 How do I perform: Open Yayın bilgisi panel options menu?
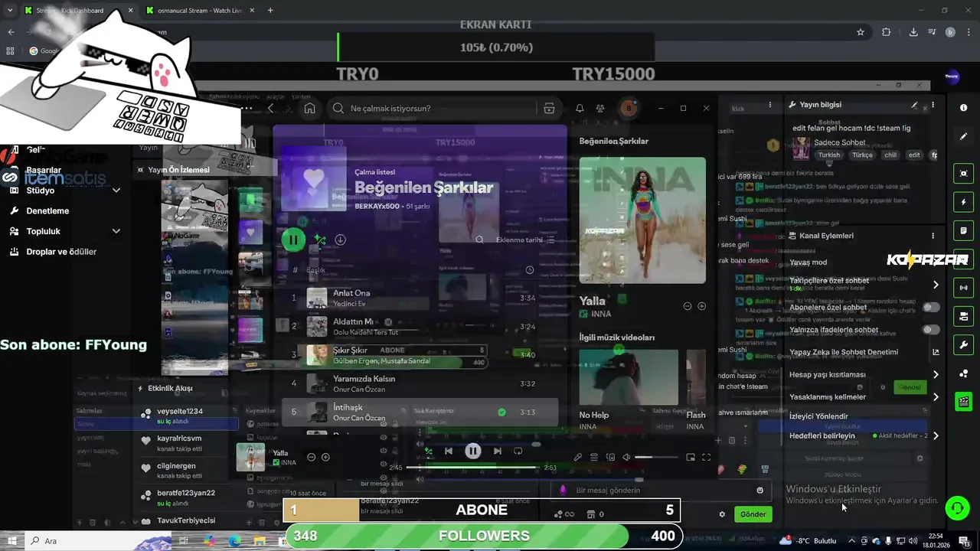pyautogui.click(x=933, y=105)
